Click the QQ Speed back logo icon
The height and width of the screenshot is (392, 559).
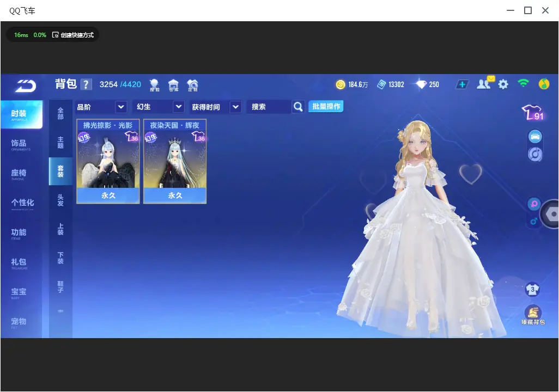coord(25,85)
